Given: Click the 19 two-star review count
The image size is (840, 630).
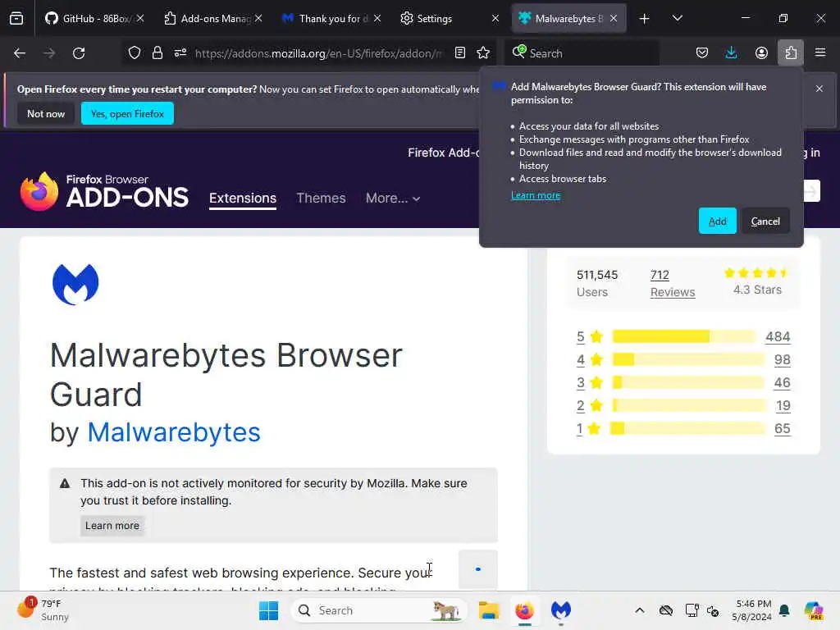Looking at the screenshot, I should pos(783,405).
